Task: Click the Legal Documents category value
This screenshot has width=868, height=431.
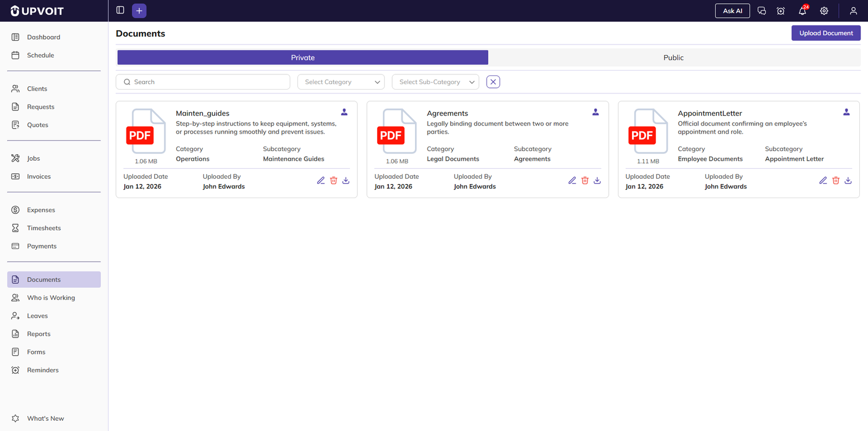Action: pyautogui.click(x=453, y=159)
